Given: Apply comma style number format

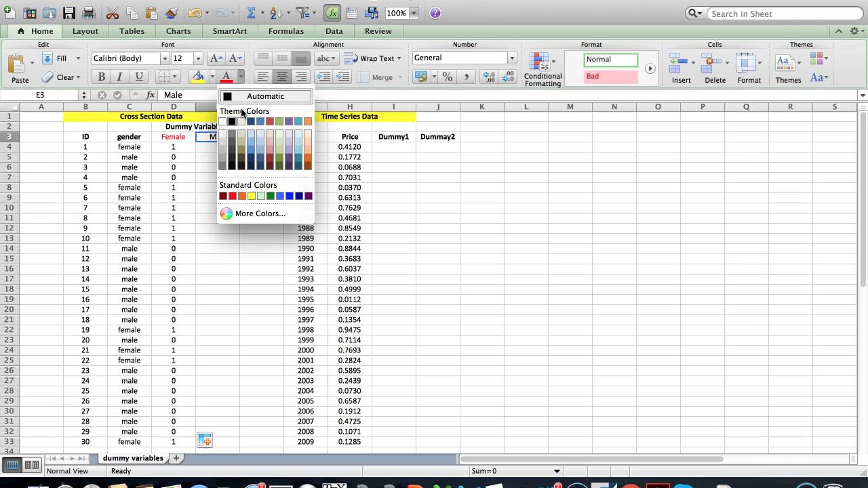Looking at the screenshot, I should click(x=466, y=77).
